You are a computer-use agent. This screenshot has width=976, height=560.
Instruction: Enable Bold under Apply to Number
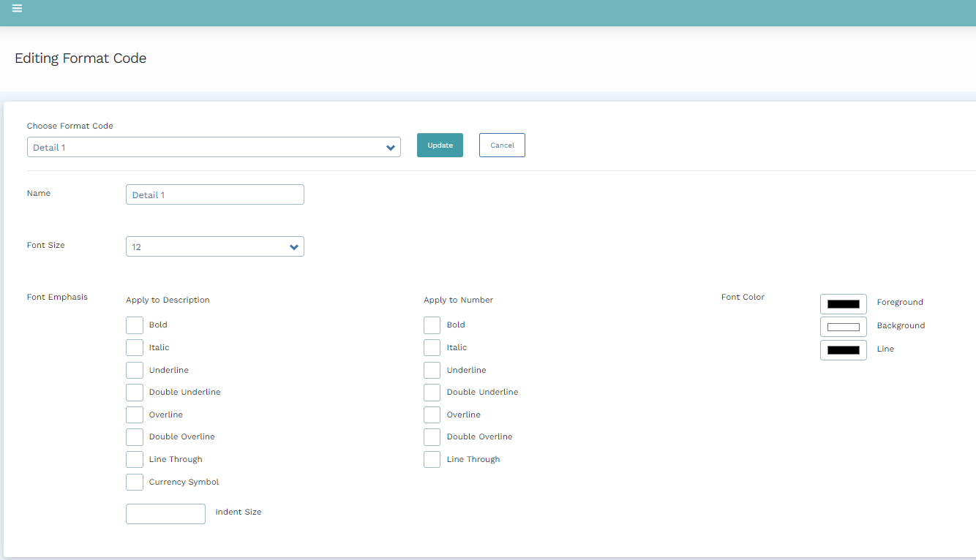pos(432,325)
